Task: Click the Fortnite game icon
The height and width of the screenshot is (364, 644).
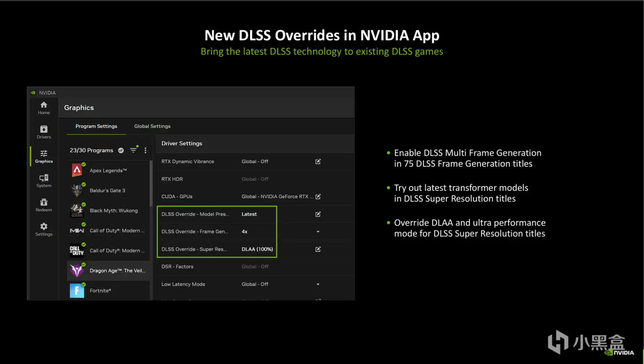Action: [x=77, y=290]
